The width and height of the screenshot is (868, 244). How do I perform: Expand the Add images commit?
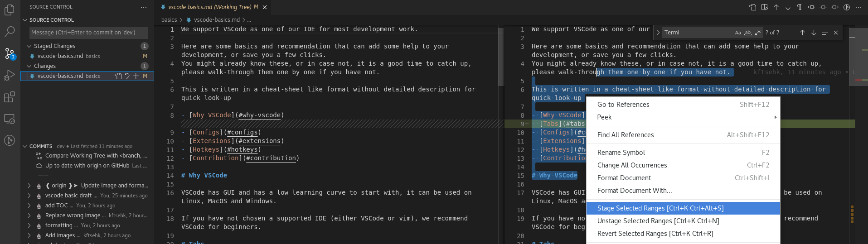click(29, 235)
